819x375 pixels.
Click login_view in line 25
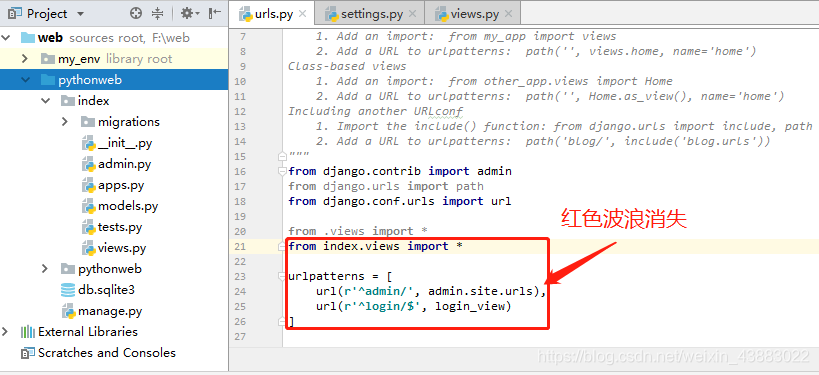point(469,307)
